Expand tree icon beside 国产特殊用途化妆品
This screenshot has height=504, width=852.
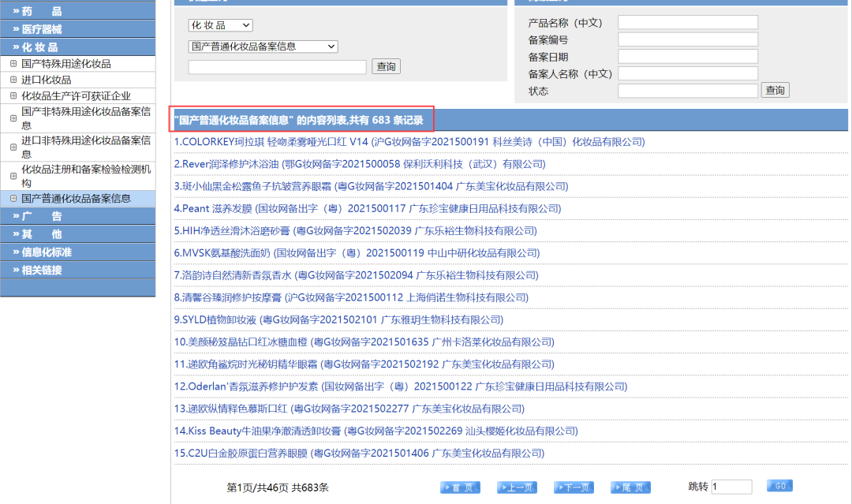tap(13, 64)
